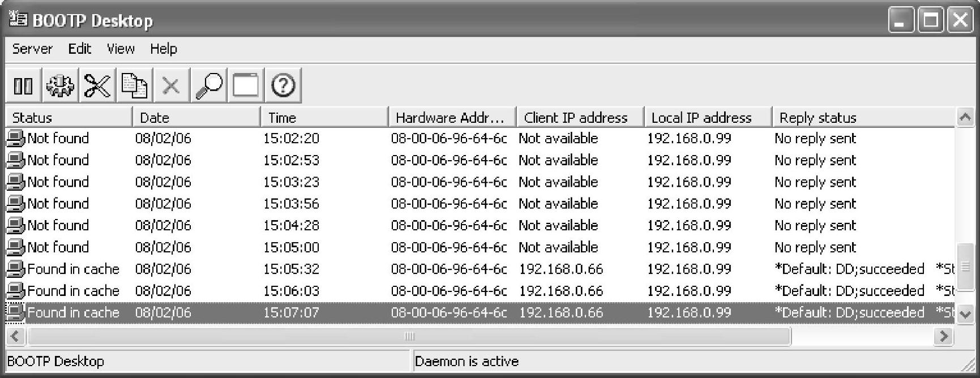Viewport: 980px width, 378px height.
Task: Click the computer icon in the 15:05:32 row
Action: click(x=16, y=269)
